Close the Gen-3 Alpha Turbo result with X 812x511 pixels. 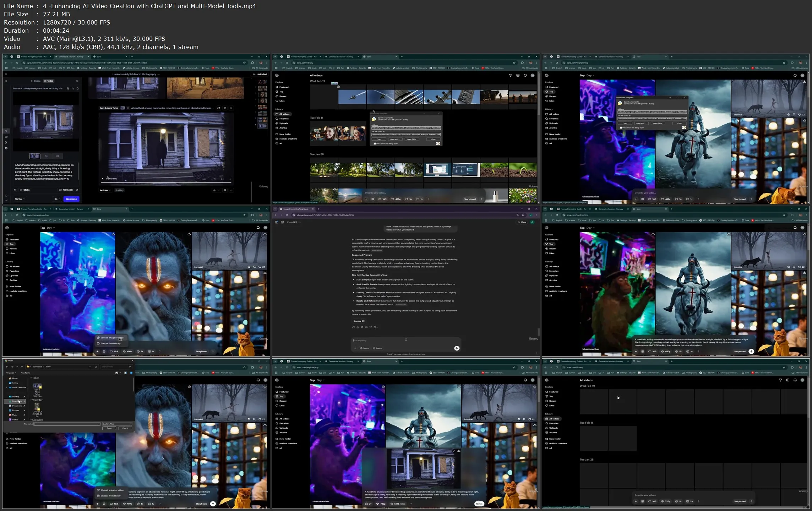click(x=231, y=108)
